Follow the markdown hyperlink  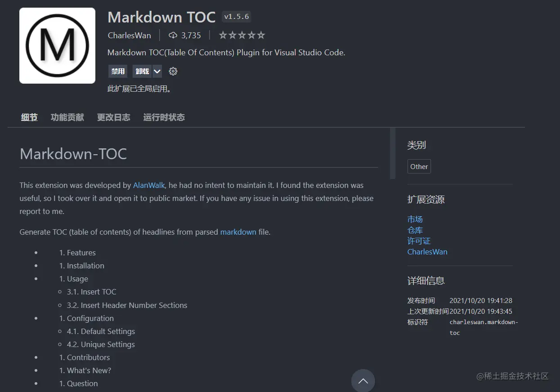tap(238, 232)
